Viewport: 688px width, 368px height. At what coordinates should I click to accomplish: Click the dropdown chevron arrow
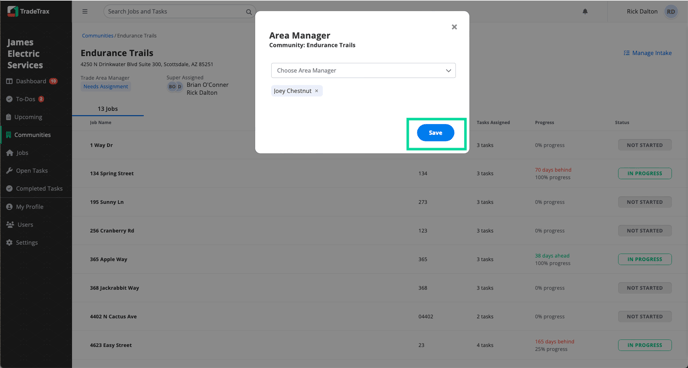click(448, 71)
